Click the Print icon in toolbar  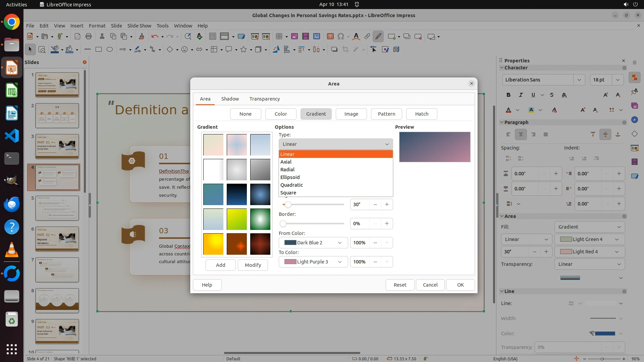pyautogui.click(x=89, y=37)
